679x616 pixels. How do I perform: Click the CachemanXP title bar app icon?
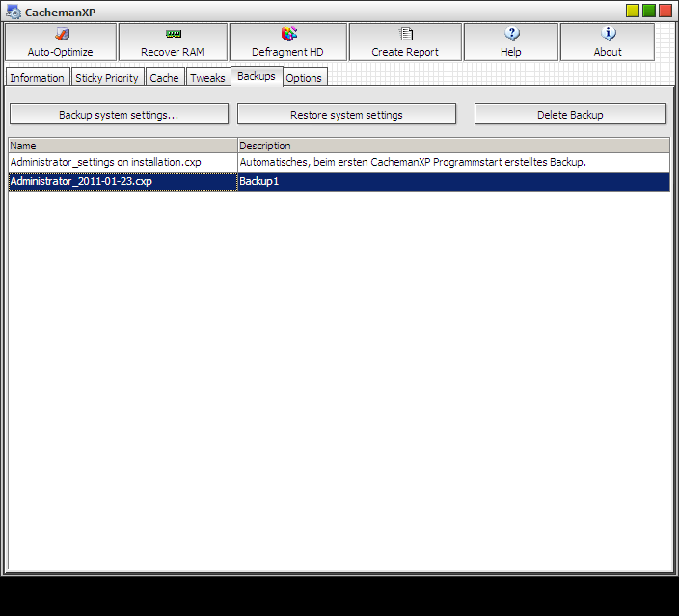[14, 13]
